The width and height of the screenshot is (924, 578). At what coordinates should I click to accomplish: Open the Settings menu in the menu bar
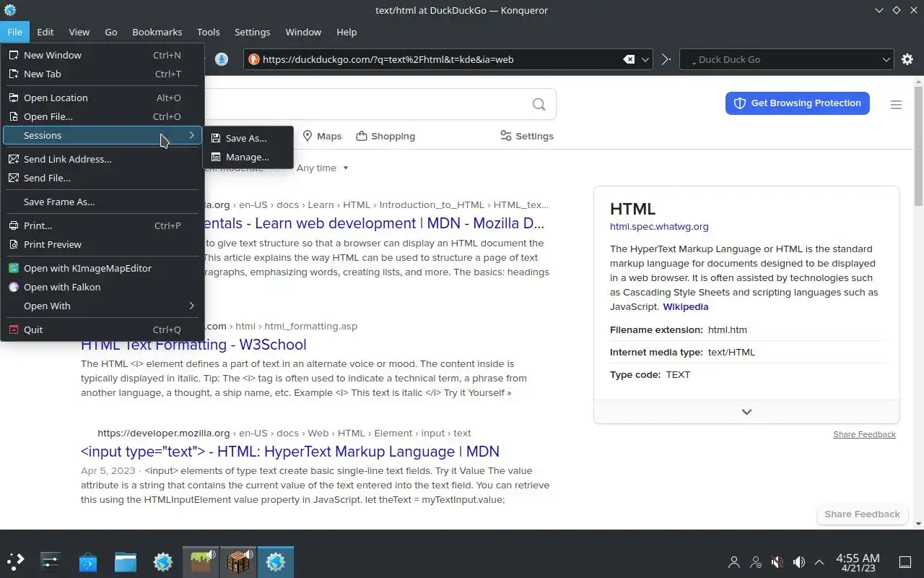(x=253, y=32)
